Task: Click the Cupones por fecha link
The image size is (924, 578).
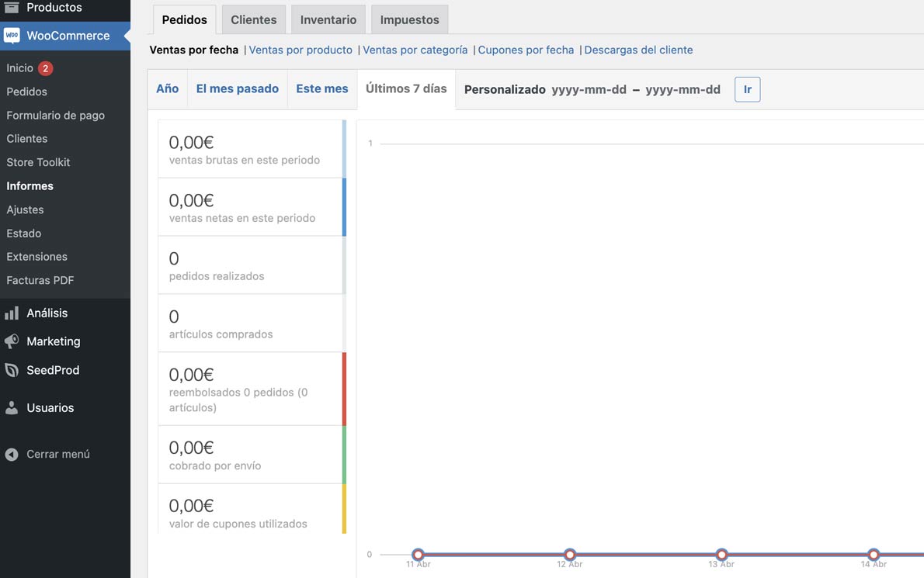Action: click(x=526, y=50)
